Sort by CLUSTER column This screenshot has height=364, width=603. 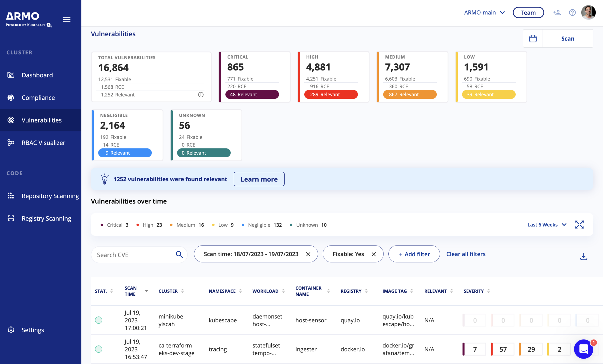coord(171,291)
